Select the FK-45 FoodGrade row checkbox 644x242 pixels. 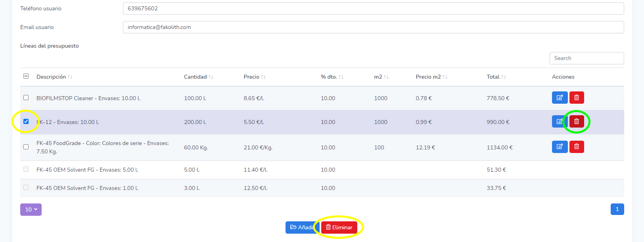click(26, 147)
